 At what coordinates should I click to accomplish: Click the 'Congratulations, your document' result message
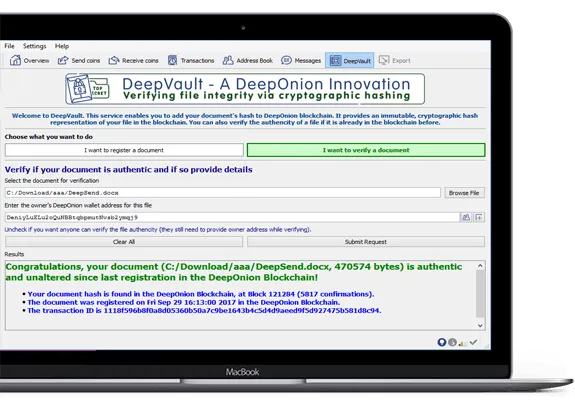tap(234, 272)
